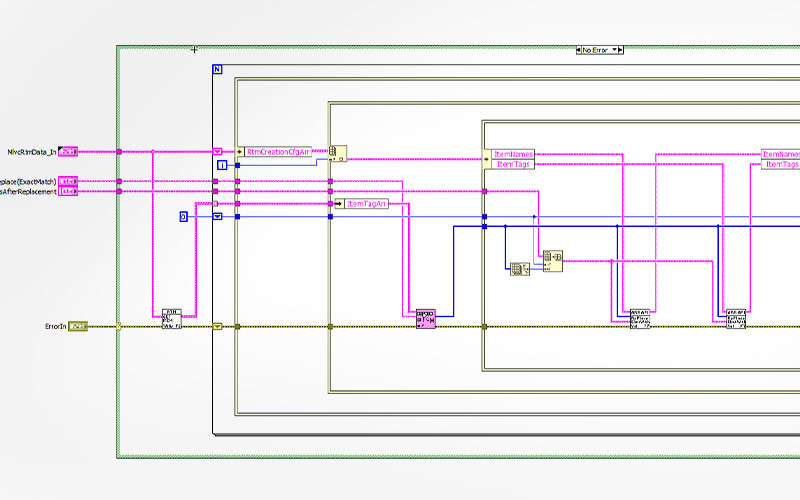
Task: Select the (ExactMatch) string control terminal
Action: pyautogui.click(x=67, y=181)
